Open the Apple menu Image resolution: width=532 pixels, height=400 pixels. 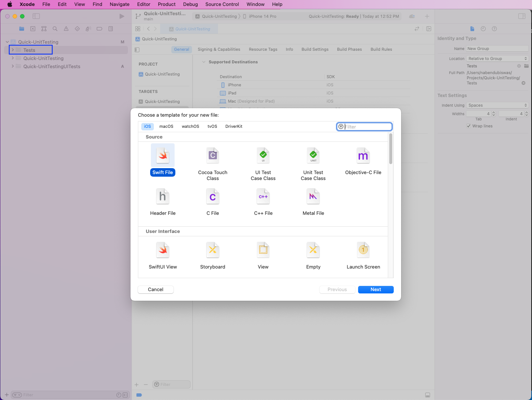pos(10,4)
